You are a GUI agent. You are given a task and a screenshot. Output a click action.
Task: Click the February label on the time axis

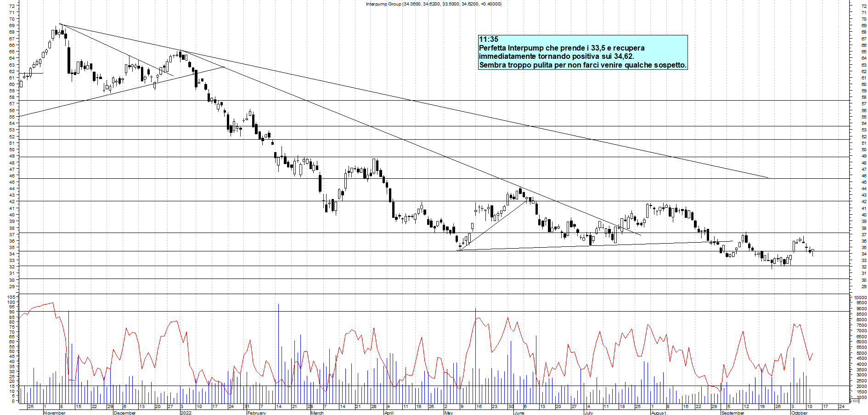coord(257,413)
